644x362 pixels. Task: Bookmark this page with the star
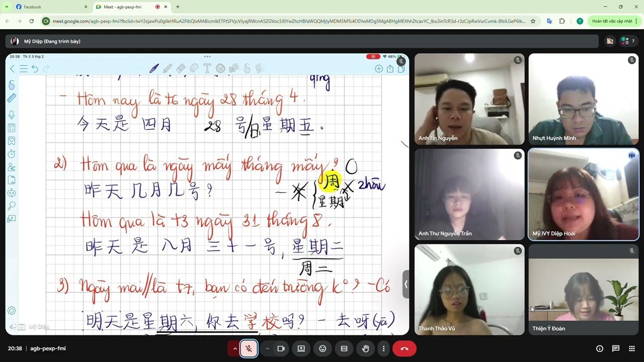point(533,21)
